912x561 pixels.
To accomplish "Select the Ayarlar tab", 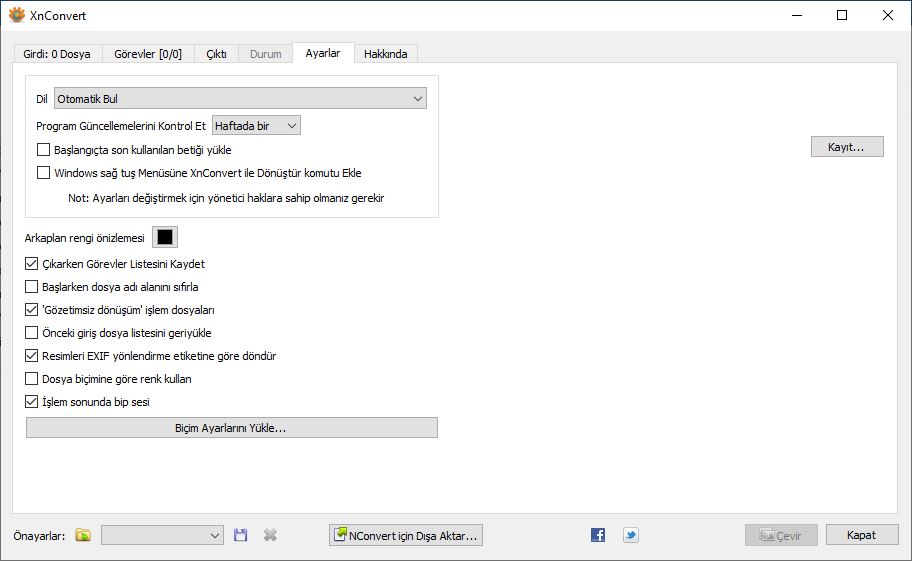I will tap(323, 53).
